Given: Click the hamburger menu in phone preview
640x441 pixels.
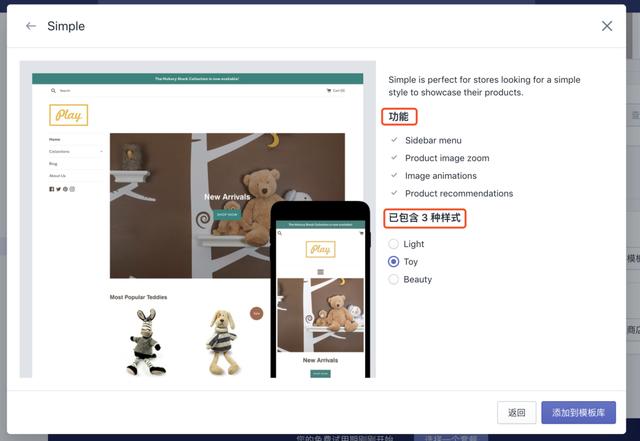Looking at the screenshot, I should (x=320, y=272).
